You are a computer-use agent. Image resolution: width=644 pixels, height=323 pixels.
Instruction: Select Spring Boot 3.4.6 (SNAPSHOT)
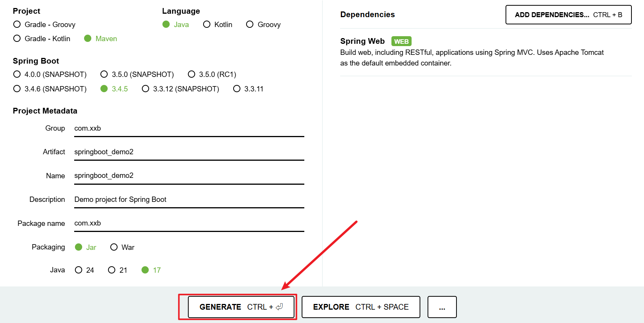coord(50,89)
